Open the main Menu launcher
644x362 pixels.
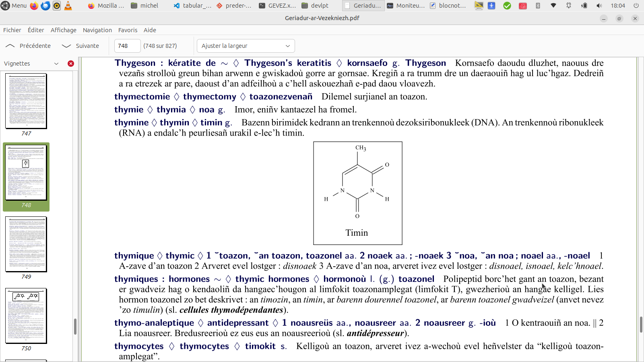(x=14, y=6)
